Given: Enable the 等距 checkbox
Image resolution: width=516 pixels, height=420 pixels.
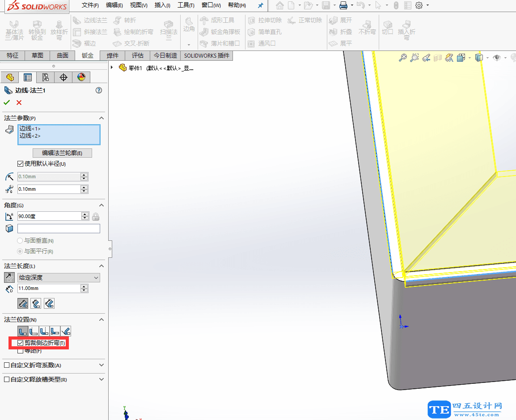Looking at the screenshot, I should click(x=20, y=351).
